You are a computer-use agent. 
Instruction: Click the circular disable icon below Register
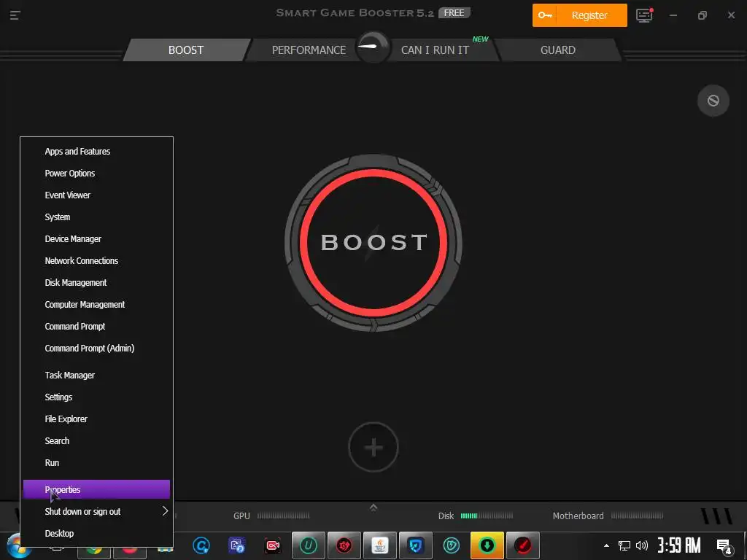[x=713, y=101]
